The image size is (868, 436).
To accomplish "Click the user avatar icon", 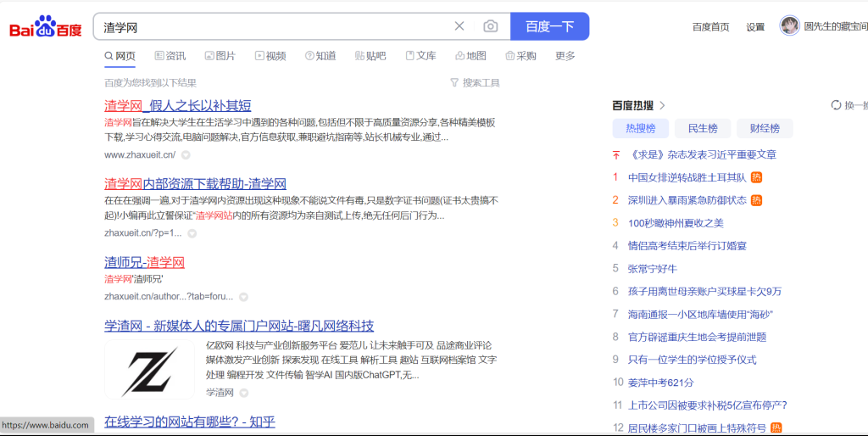I will 790,25.
